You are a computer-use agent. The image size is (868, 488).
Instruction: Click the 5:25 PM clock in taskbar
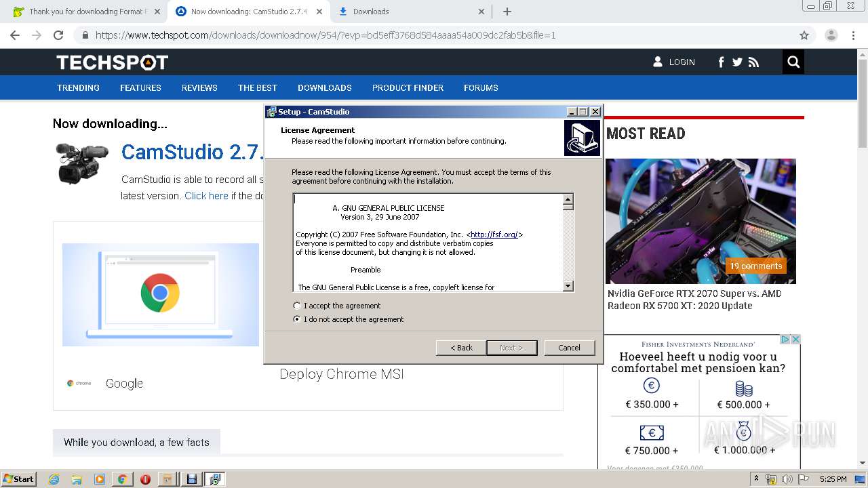[833, 479]
